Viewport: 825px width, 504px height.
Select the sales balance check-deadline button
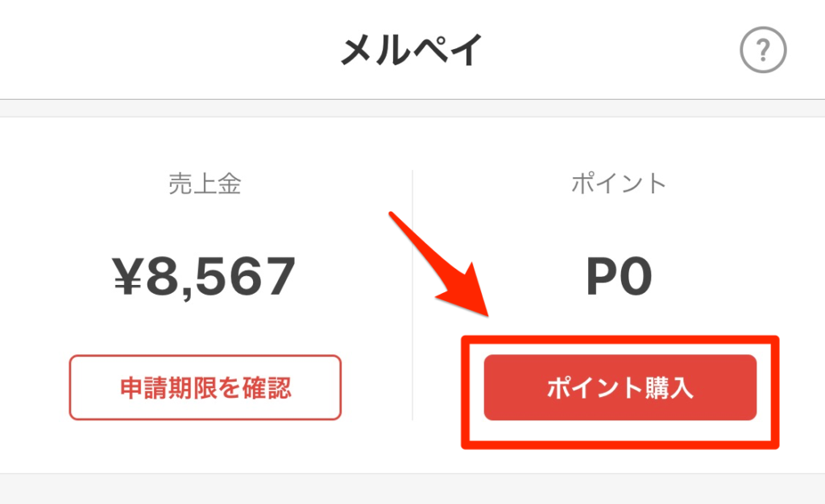pos(205,388)
